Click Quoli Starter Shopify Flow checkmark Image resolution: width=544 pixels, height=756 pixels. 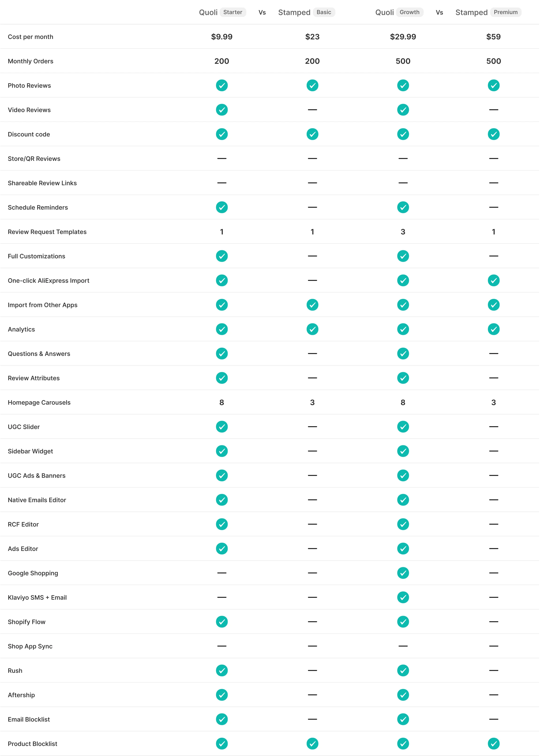pos(222,622)
